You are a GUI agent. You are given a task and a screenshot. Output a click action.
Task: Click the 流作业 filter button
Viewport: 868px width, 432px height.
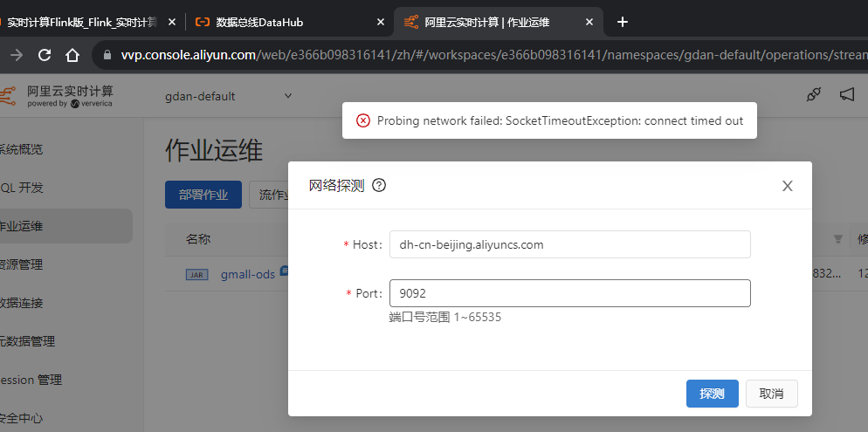[x=269, y=195]
